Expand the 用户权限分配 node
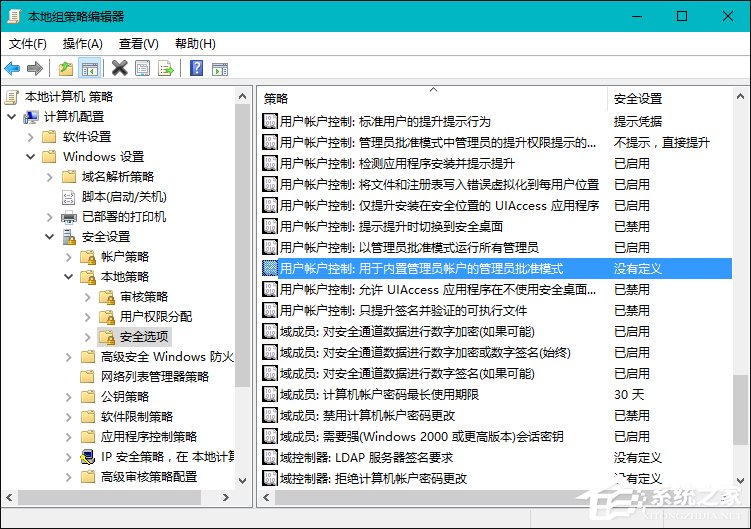Image resolution: width=751 pixels, height=529 pixels. [x=87, y=317]
